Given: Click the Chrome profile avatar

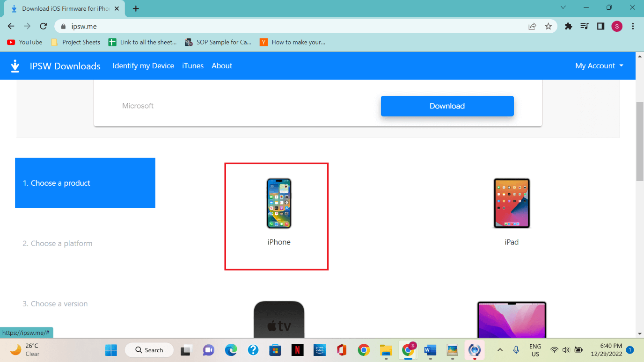Looking at the screenshot, I should [617, 26].
